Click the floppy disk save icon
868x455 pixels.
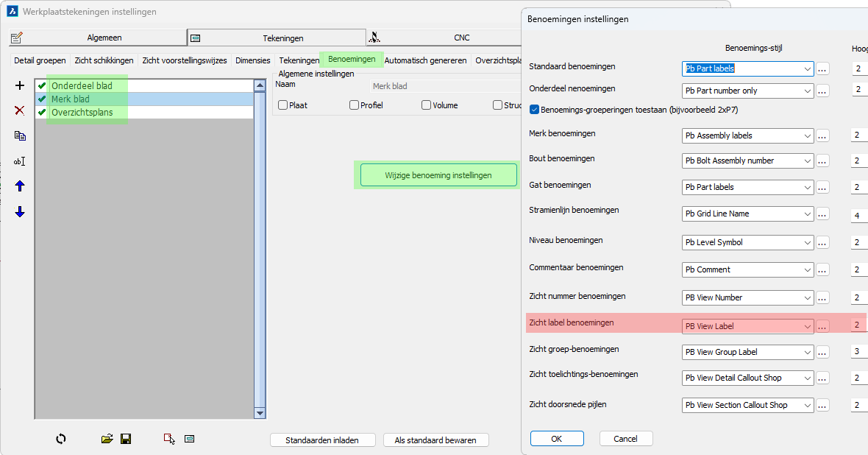coord(126,439)
